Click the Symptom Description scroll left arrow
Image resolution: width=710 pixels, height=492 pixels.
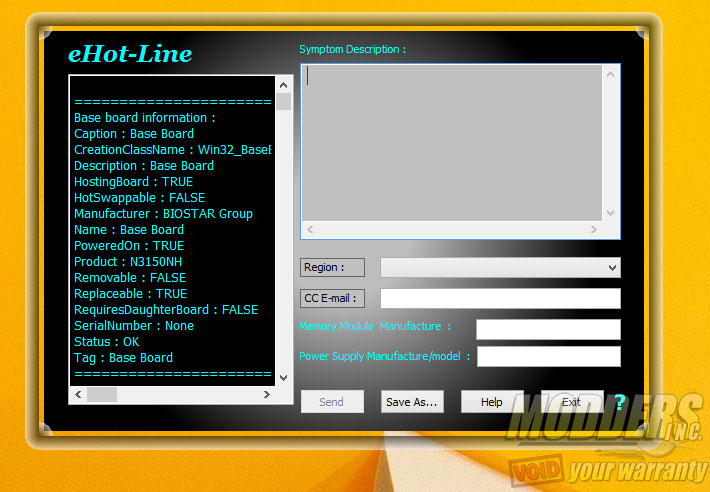310,229
